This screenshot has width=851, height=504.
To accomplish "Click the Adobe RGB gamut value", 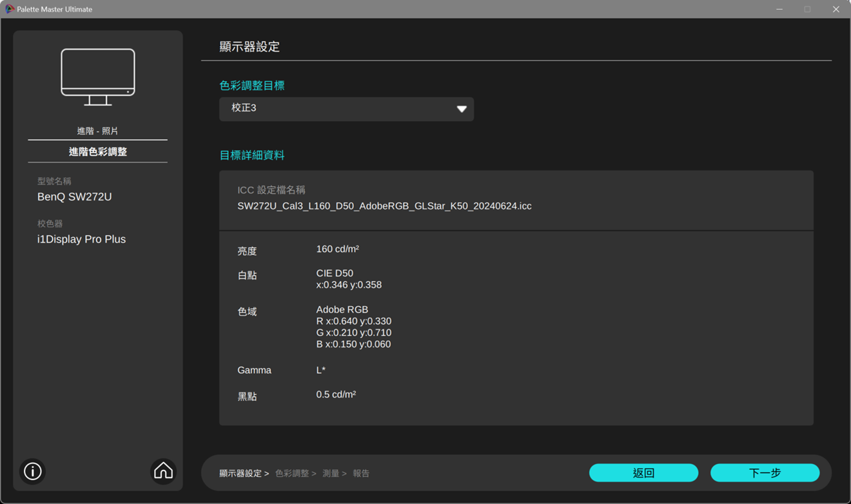I will tap(342, 309).
